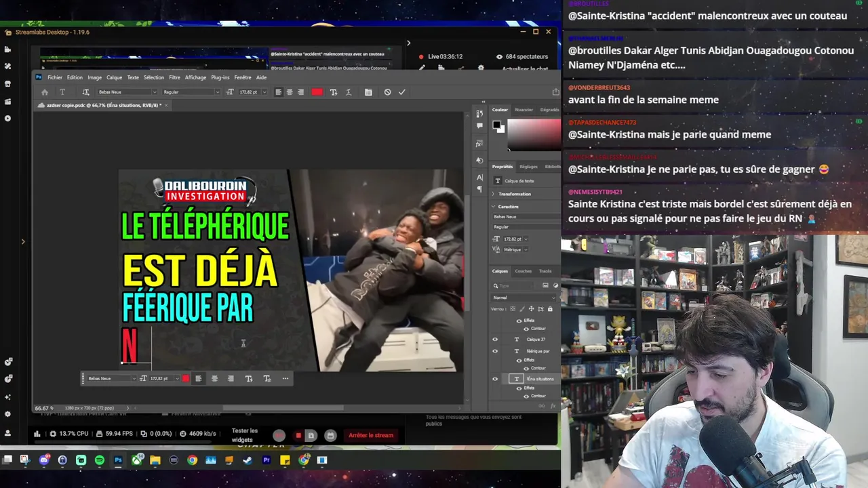Lock transparent pixels in Calques panel

513,309
